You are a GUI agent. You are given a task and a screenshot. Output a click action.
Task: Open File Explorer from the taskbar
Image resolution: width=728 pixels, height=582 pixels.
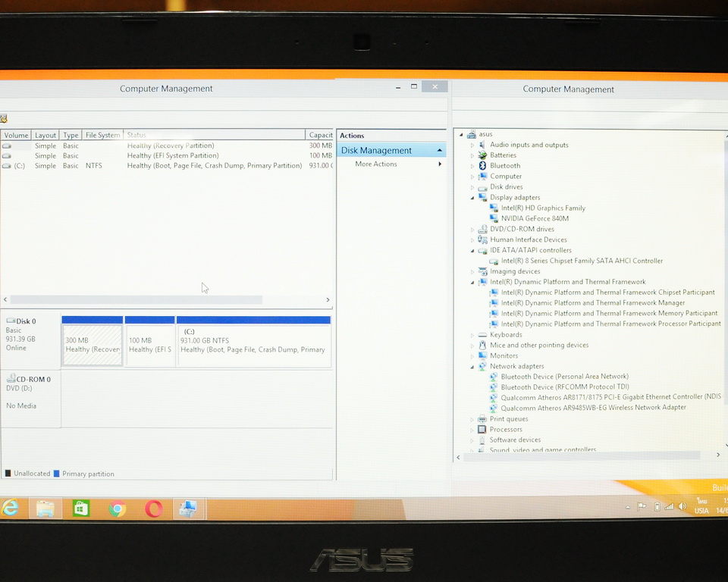[x=45, y=508]
